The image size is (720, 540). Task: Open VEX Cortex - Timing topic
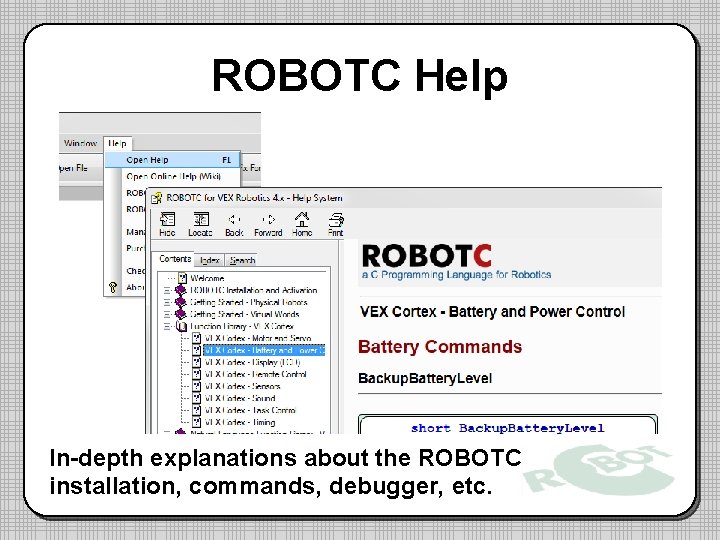point(240,422)
